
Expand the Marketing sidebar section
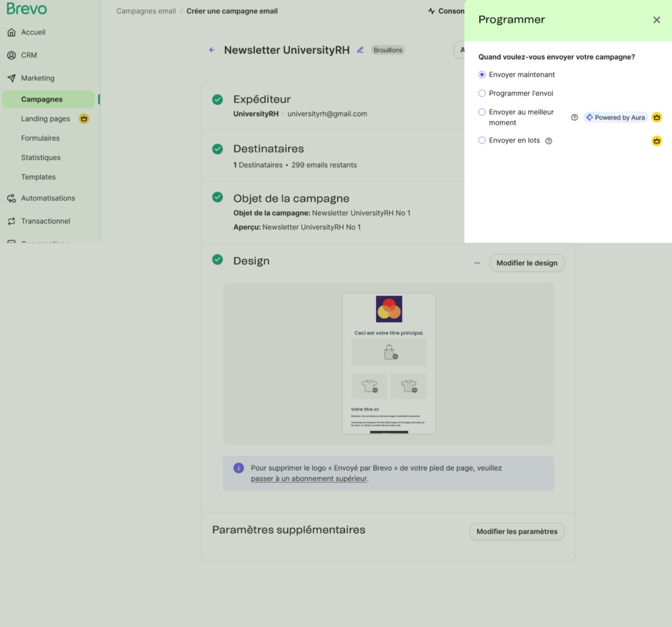37,78
